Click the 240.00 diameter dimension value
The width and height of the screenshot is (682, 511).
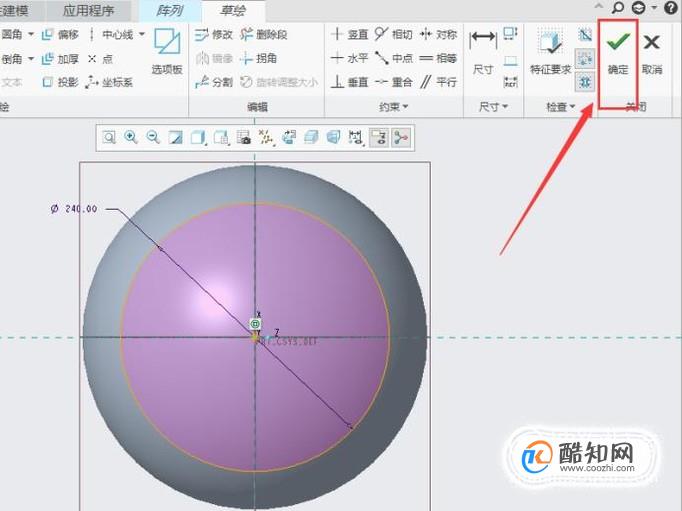[81, 209]
